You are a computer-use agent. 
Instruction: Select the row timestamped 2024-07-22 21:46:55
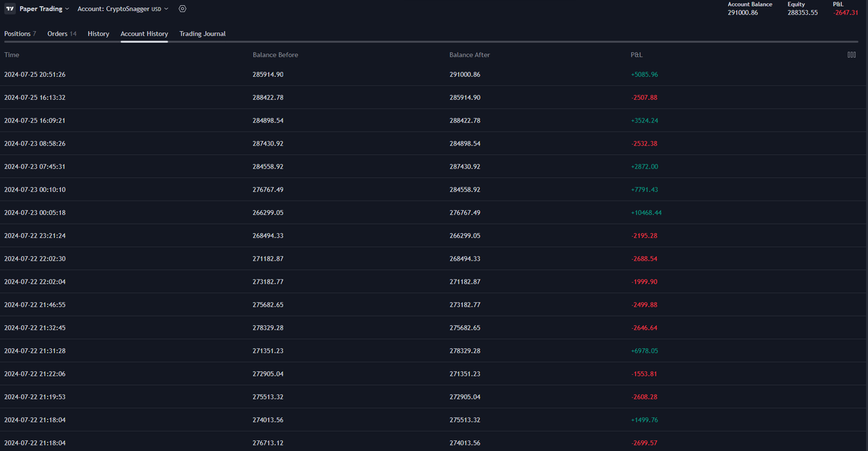434,305
